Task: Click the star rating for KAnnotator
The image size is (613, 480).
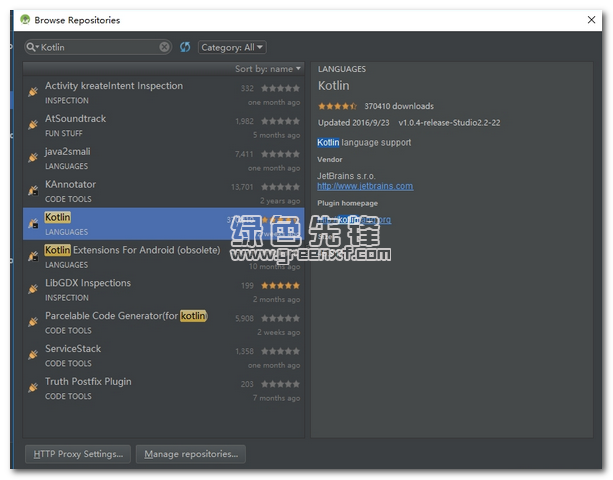Action: (280, 187)
